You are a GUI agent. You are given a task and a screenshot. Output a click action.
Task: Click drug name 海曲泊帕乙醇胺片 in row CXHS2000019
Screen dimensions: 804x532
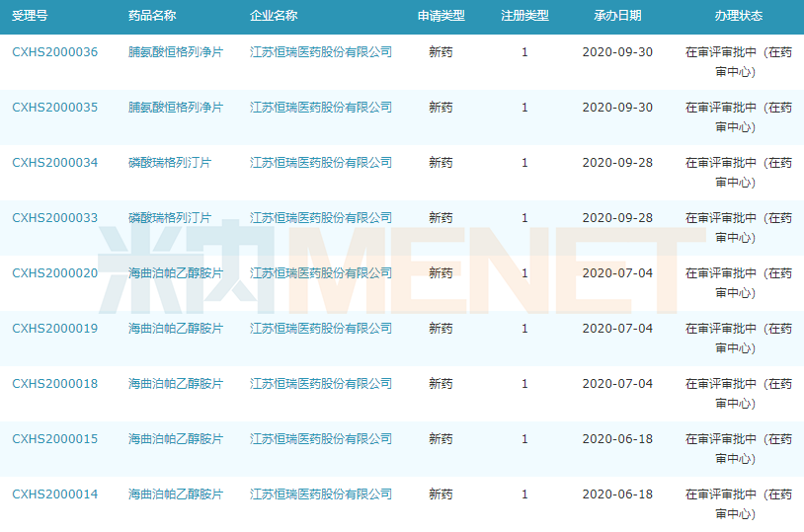pyautogui.click(x=176, y=329)
